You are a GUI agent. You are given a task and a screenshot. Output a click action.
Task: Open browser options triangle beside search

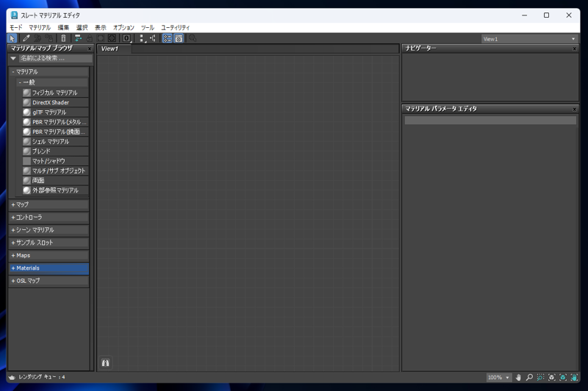coord(13,59)
